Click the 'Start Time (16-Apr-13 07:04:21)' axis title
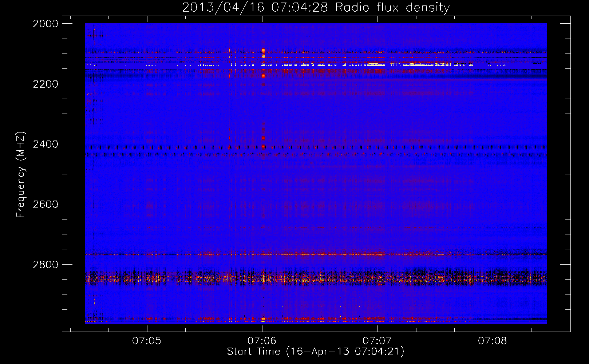Viewport: 589px width, 364px height. point(316,352)
